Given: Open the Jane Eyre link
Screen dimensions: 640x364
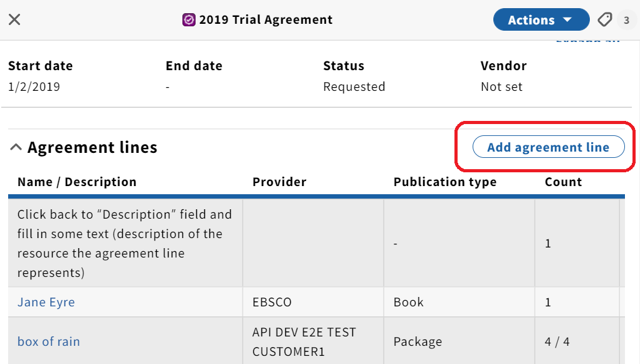Looking at the screenshot, I should pyautogui.click(x=46, y=302).
